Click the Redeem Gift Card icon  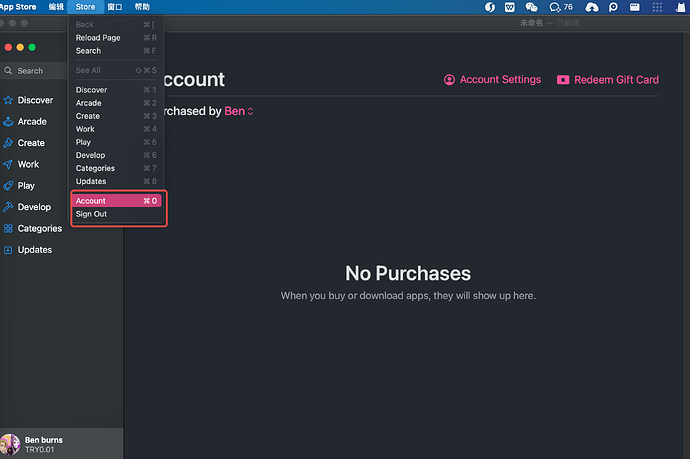(563, 80)
